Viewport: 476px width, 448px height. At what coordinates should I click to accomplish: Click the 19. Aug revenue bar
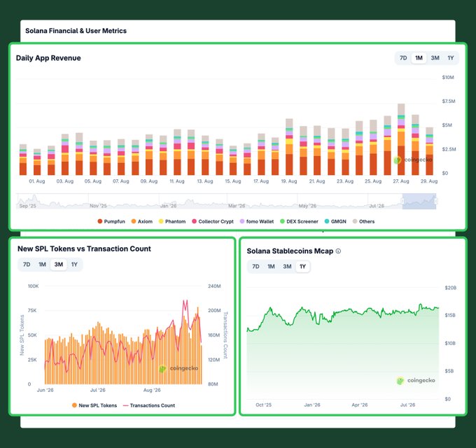point(289,147)
